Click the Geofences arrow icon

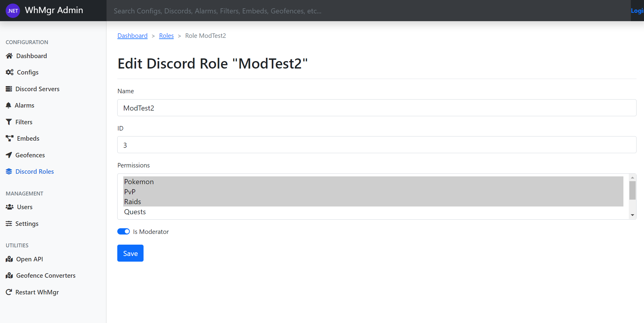(9, 155)
